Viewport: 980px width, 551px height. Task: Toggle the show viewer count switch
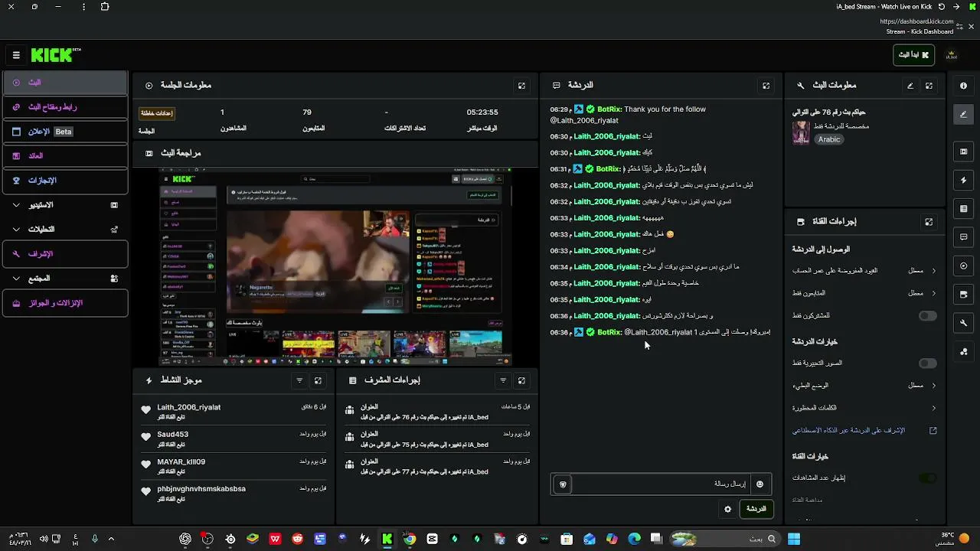927,478
